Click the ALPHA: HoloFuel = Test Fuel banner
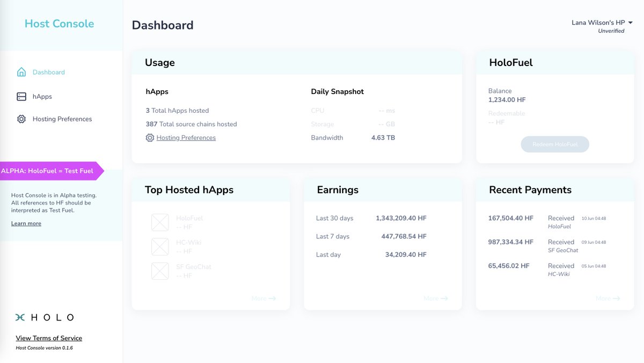The height and width of the screenshot is (363, 644). point(52,171)
